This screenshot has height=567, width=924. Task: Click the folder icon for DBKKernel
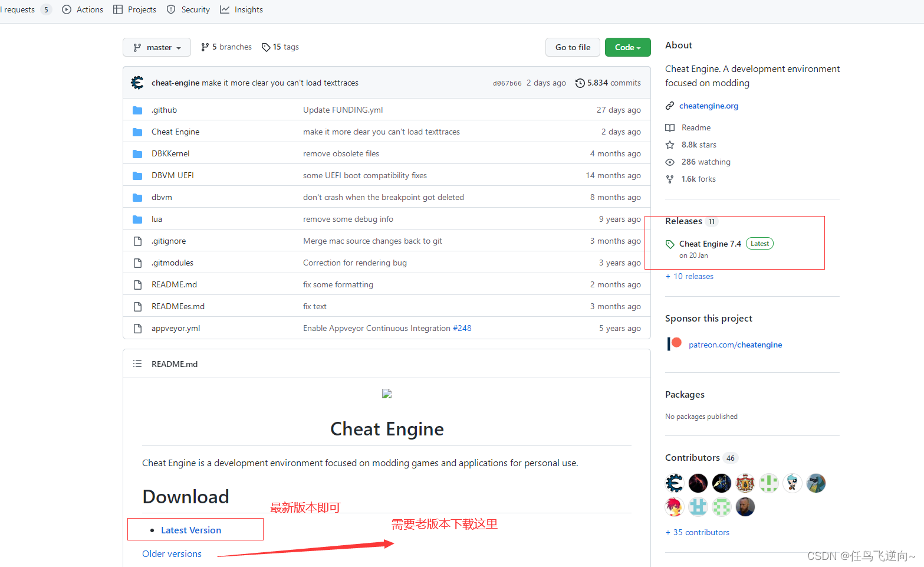click(x=137, y=154)
